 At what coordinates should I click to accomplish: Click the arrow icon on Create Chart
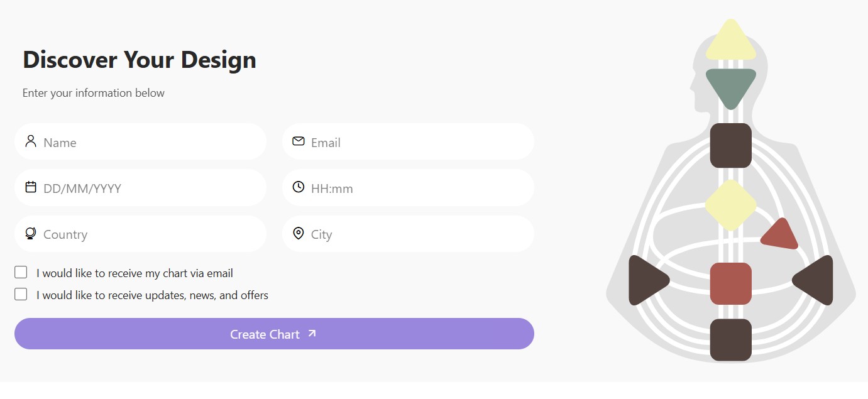312,334
